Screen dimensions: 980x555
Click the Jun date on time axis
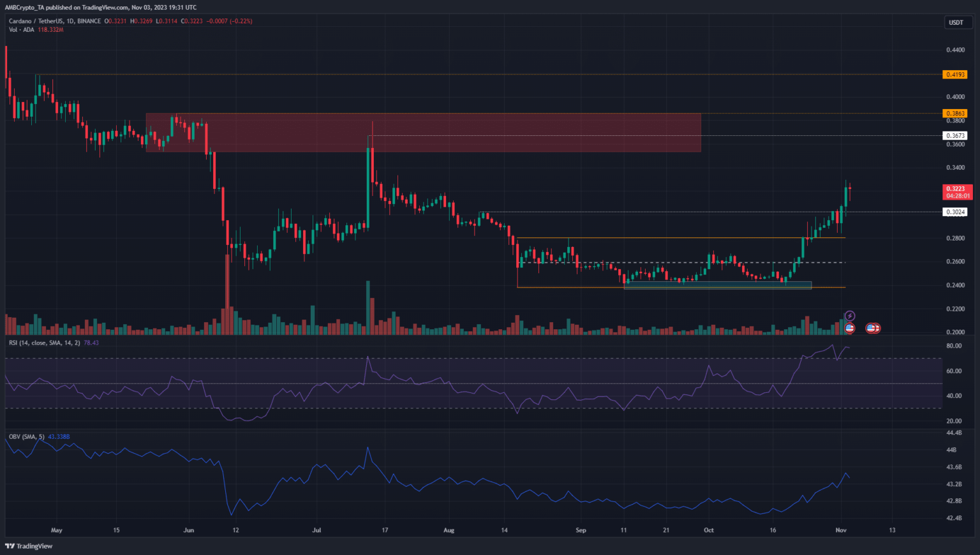pos(188,530)
